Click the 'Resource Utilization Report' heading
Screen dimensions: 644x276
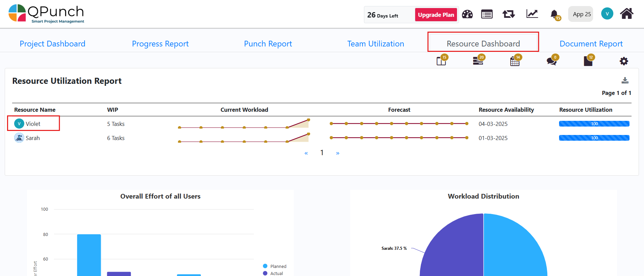click(x=67, y=81)
